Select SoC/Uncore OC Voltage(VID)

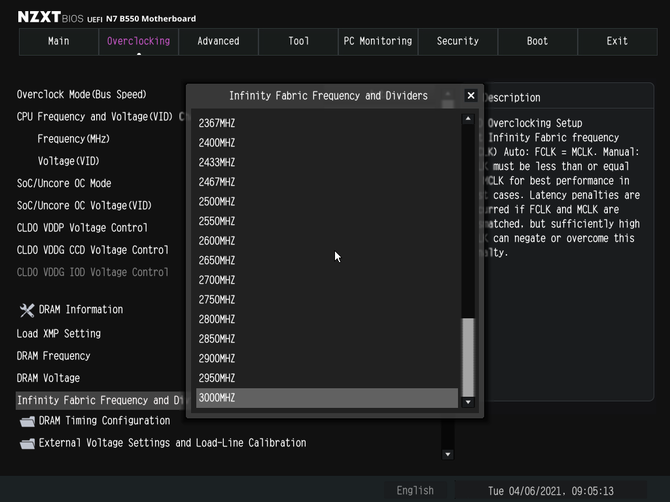click(x=84, y=205)
